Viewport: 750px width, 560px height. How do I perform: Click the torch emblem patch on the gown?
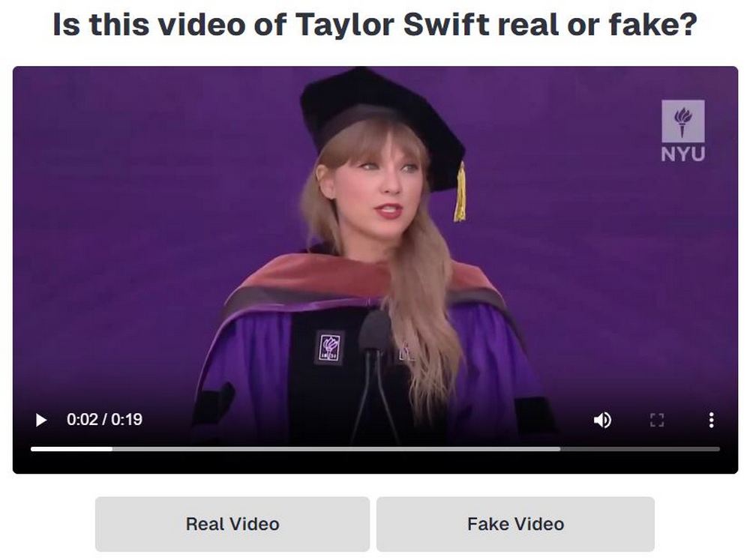pos(329,348)
